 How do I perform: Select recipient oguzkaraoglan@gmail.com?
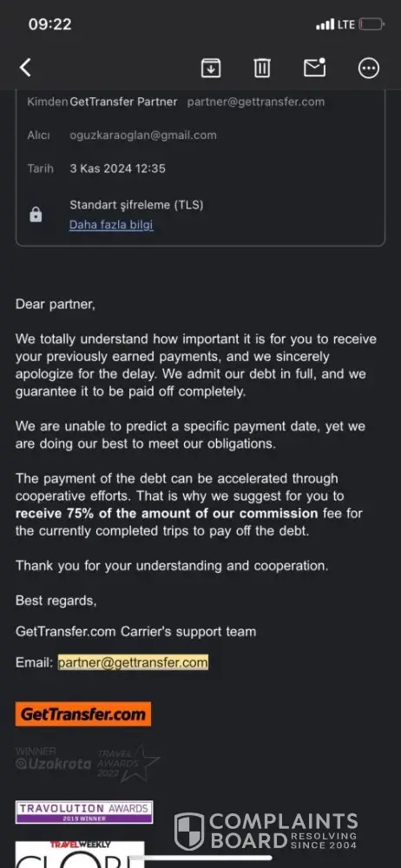click(143, 135)
